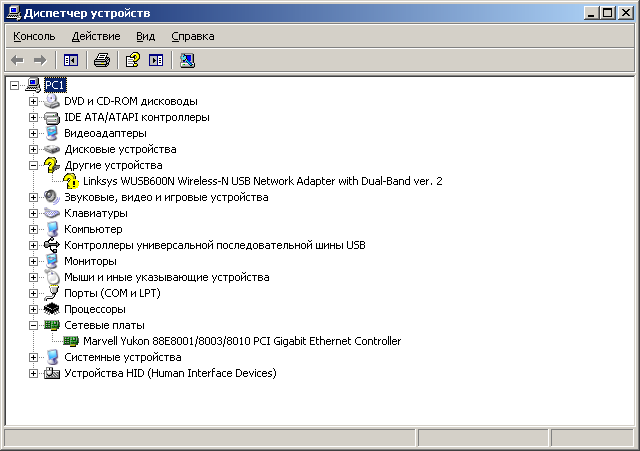Toggle the action pane toolbar icon

pos(156,60)
